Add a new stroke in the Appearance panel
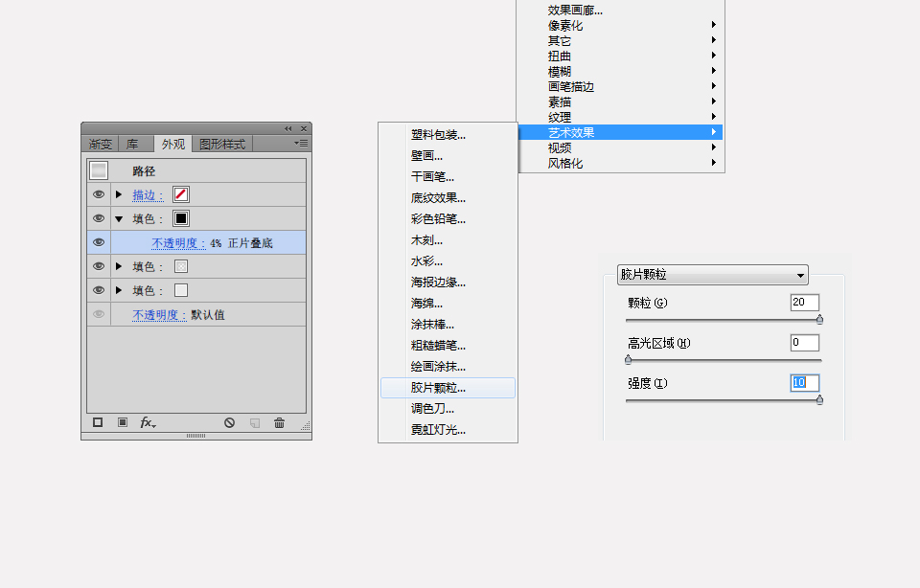The width and height of the screenshot is (920, 588). point(98,422)
